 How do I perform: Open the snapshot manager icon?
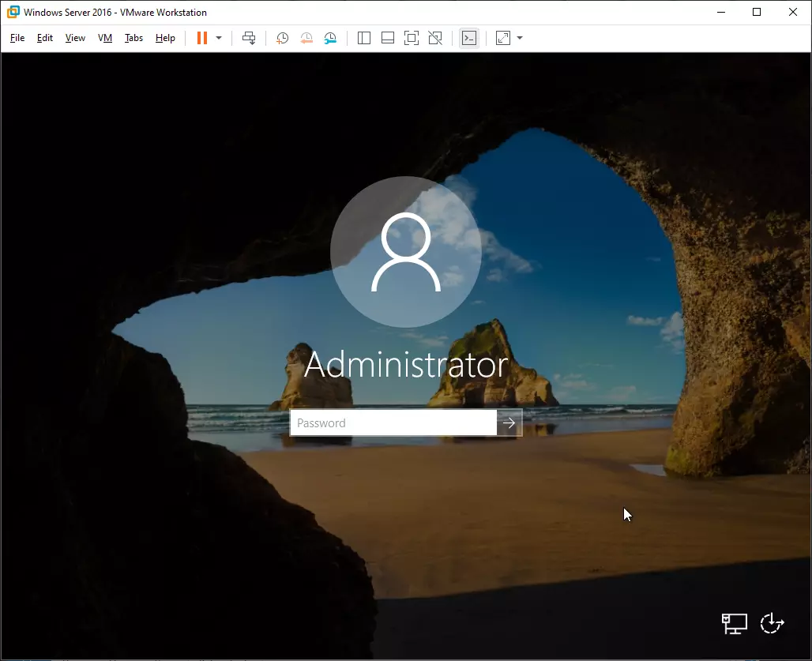pyautogui.click(x=330, y=38)
